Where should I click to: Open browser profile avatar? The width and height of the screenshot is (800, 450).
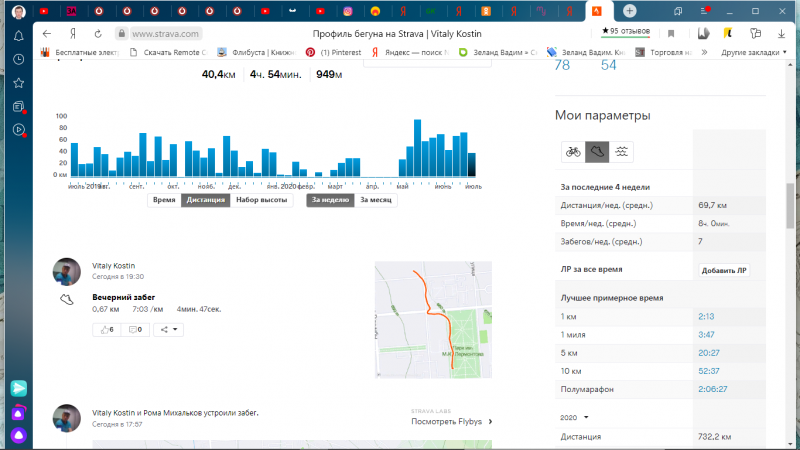pos(19,11)
